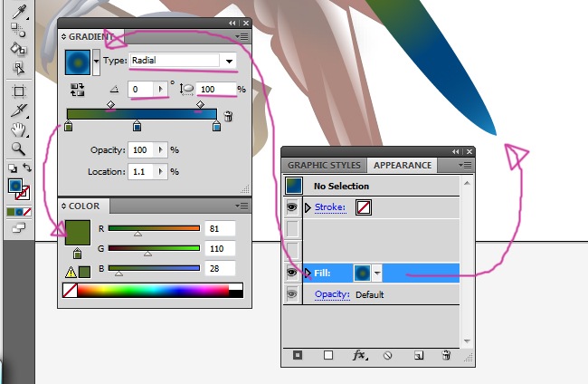The height and width of the screenshot is (384, 588).
Task: Select the Appearance tab
Action: pyautogui.click(x=402, y=166)
